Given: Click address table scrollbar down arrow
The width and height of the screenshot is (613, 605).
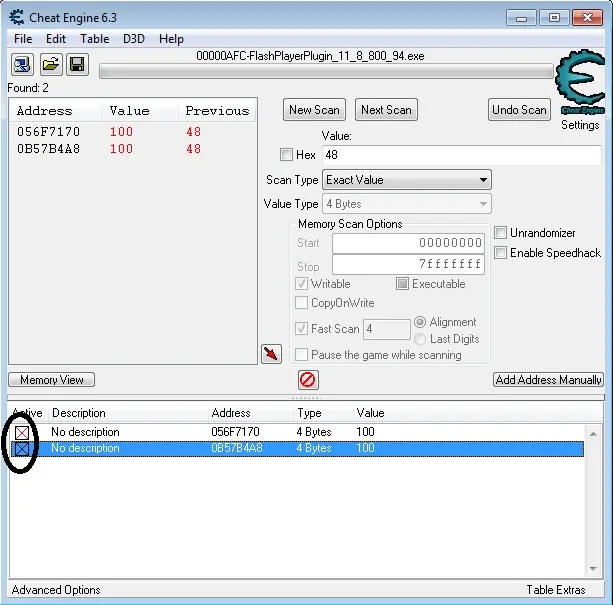Looking at the screenshot, I should pyautogui.click(x=593, y=569).
